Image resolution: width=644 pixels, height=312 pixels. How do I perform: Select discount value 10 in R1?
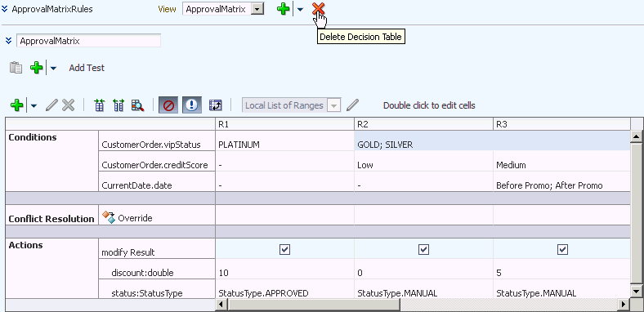pyautogui.click(x=284, y=269)
